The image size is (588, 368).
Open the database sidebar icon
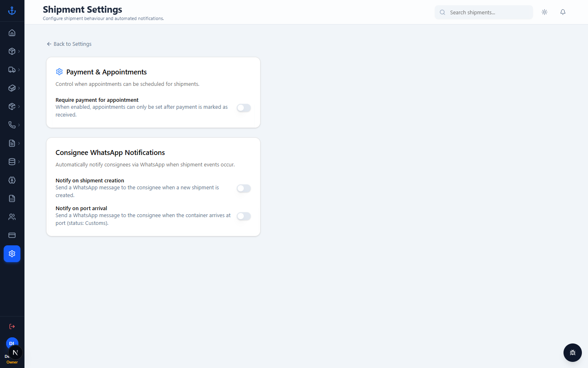[12, 162]
